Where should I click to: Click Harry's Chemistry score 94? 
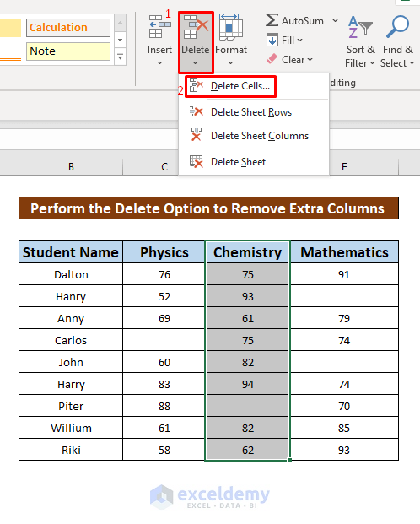tap(248, 384)
